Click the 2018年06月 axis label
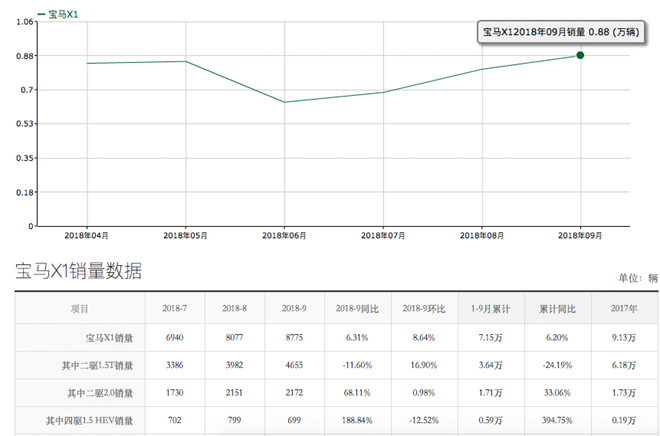Screen dimensions: 660x436 tap(284, 236)
